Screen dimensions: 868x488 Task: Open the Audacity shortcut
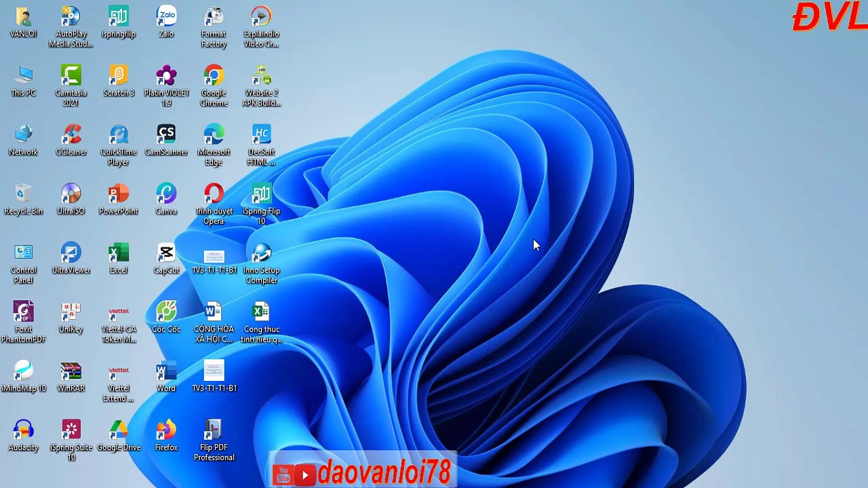click(x=23, y=435)
